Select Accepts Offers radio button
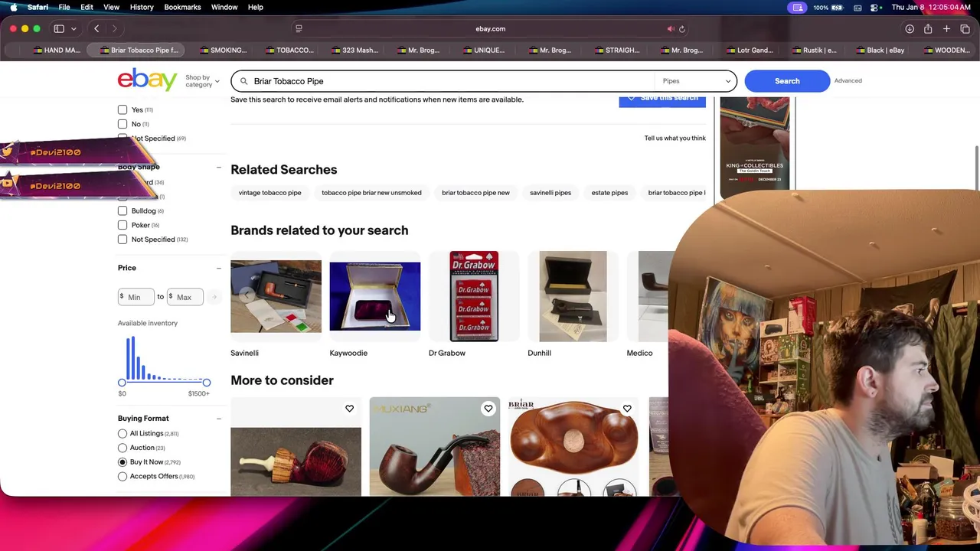980x551 pixels. coord(122,476)
